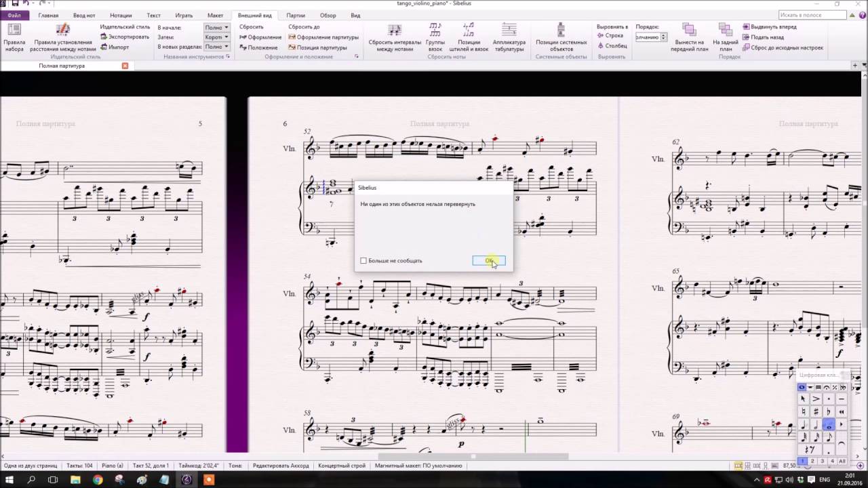Click the Импорт house style icon
868x488 pixels.
point(104,47)
